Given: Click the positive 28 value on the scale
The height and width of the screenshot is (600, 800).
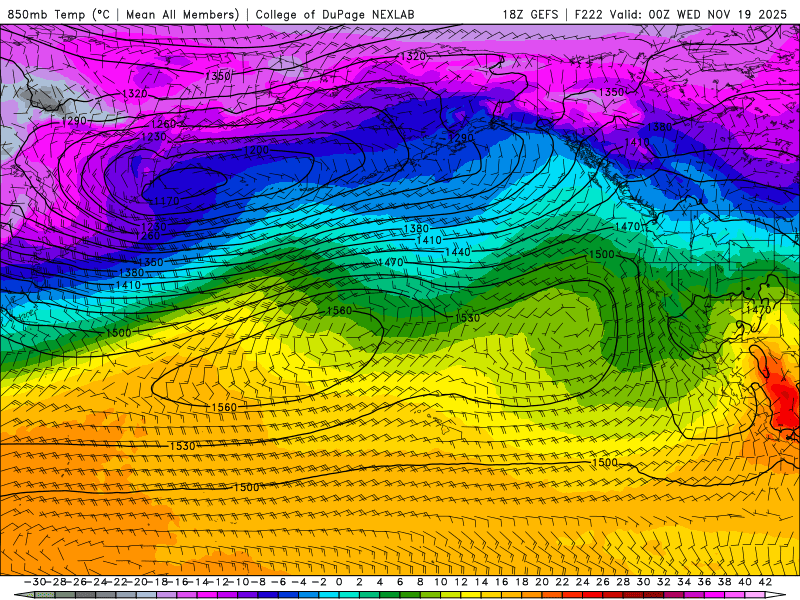Looking at the screenshot, I should [623, 582].
